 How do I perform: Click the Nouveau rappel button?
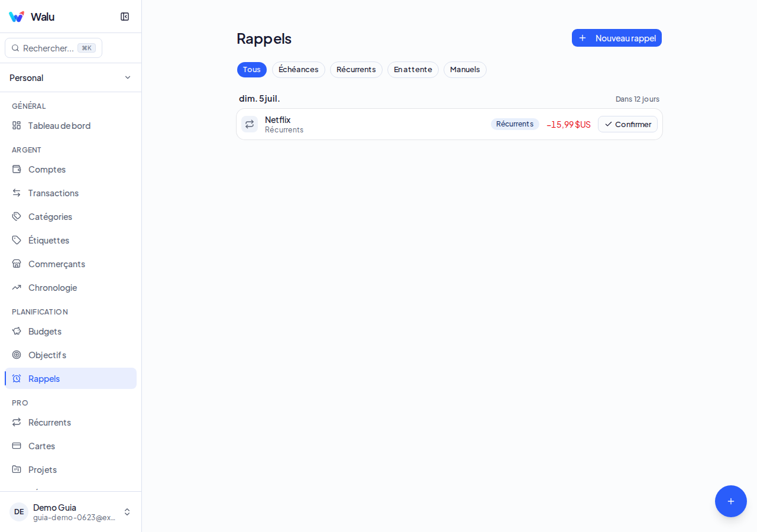pyautogui.click(x=617, y=38)
